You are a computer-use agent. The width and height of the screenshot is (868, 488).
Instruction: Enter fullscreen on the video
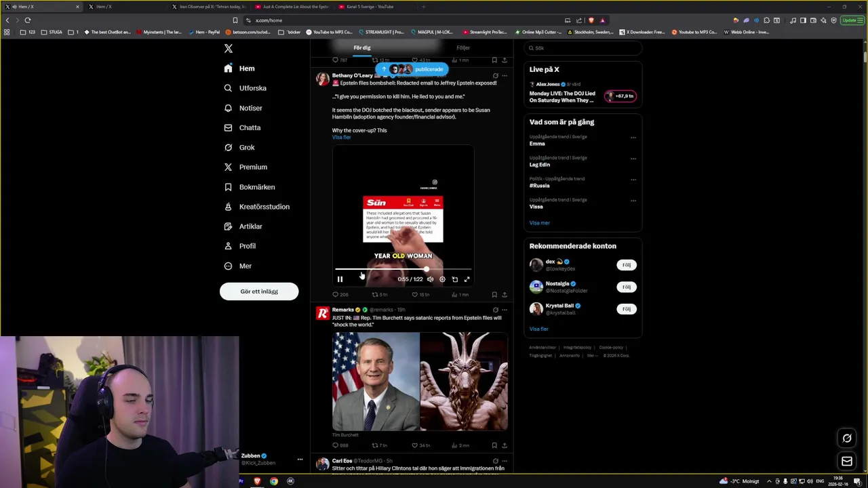467,279
